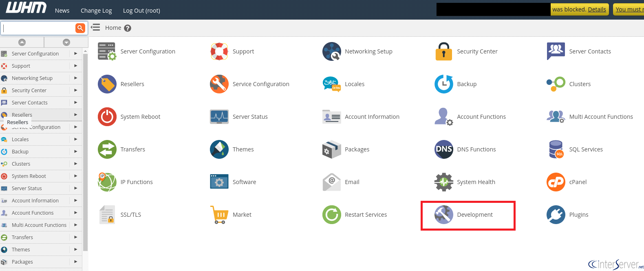Open the Transfers arrows icon in the main grid
The image size is (644, 271).
[107, 149]
